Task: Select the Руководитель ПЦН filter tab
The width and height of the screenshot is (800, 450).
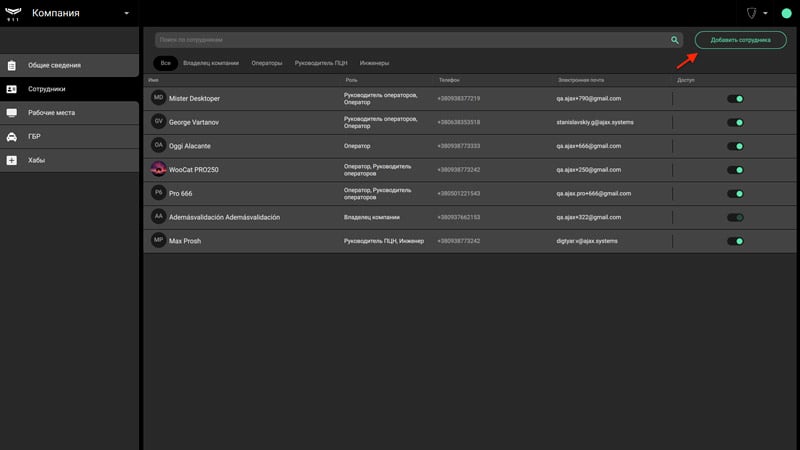Action: point(321,63)
